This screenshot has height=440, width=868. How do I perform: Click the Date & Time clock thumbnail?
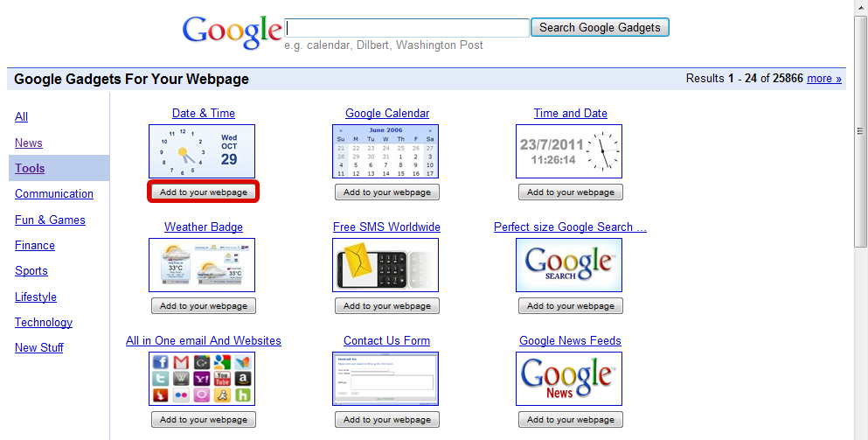202,151
